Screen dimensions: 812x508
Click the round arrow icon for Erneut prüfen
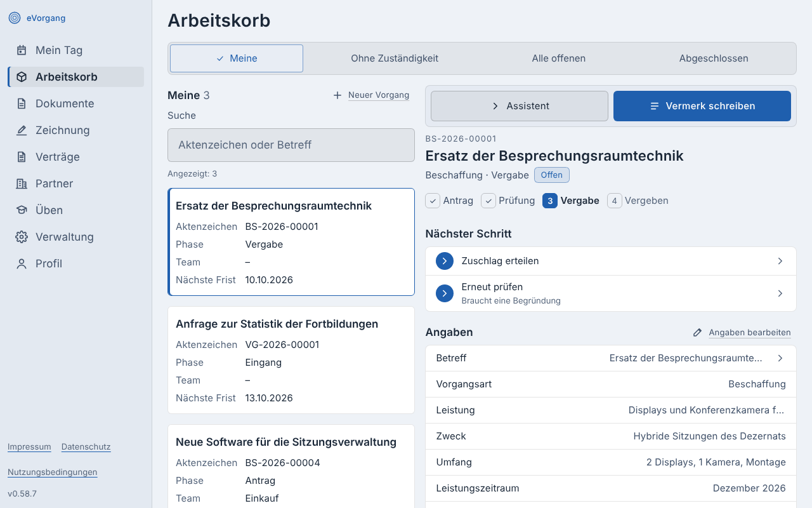click(445, 293)
